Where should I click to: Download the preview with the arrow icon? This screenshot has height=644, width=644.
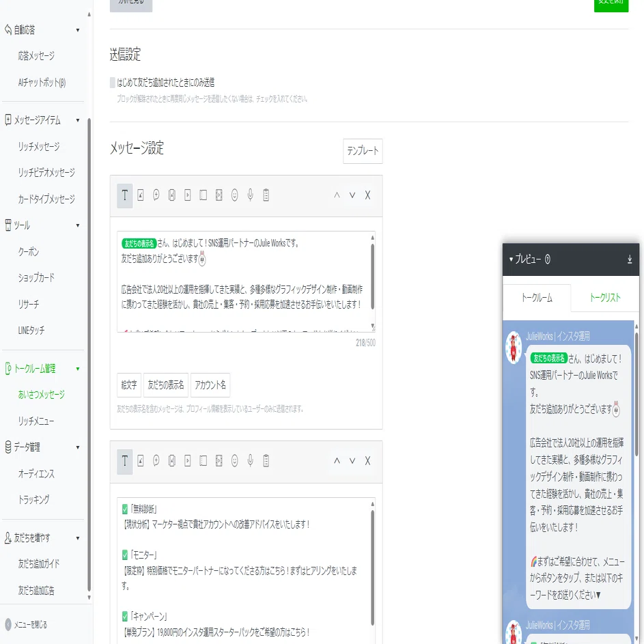click(x=630, y=259)
